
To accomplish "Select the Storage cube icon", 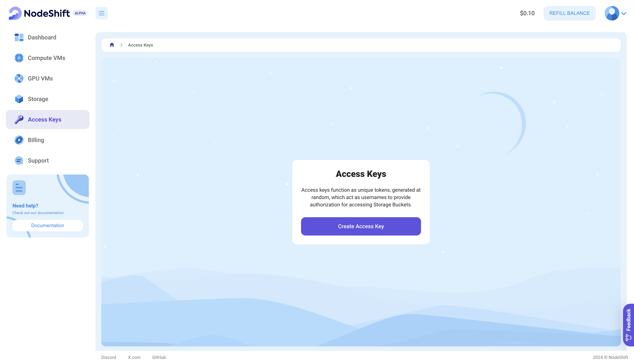I will click(19, 99).
